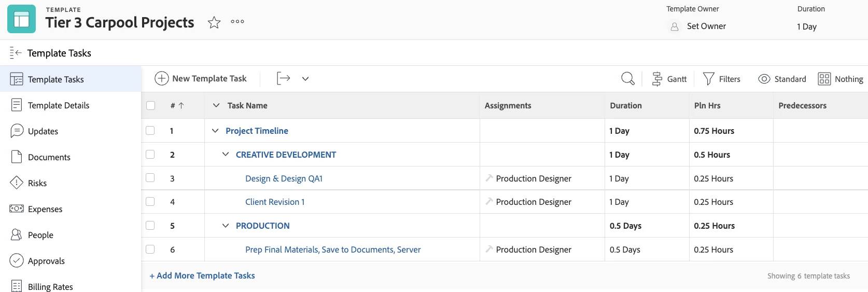The image size is (868, 292).
Task: Click the search magnifier icon
Action: tap(627, 79)
